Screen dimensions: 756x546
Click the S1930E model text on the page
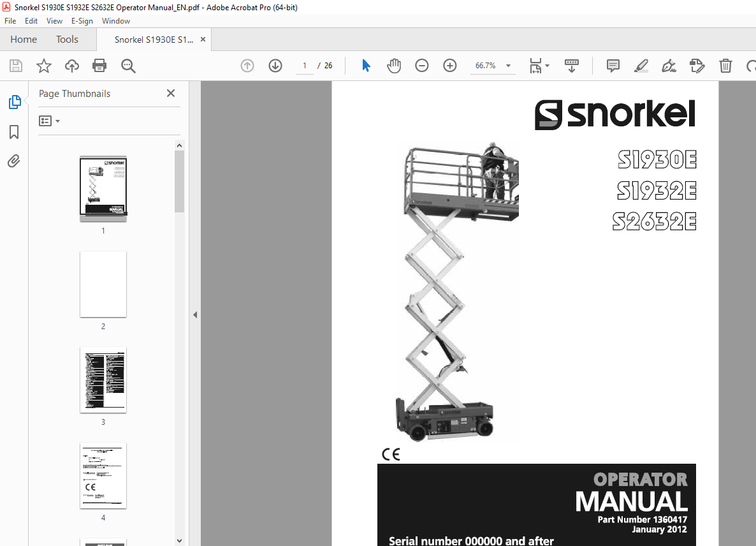point(657,159)
